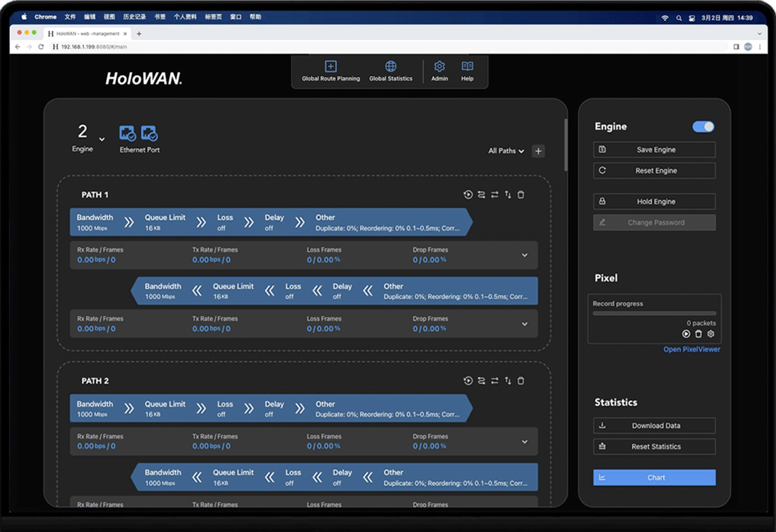This screenshot has width=776, height=532.
Task: Click PATH 1 reverse Bandwidth setting
Action: pos(163,291)
